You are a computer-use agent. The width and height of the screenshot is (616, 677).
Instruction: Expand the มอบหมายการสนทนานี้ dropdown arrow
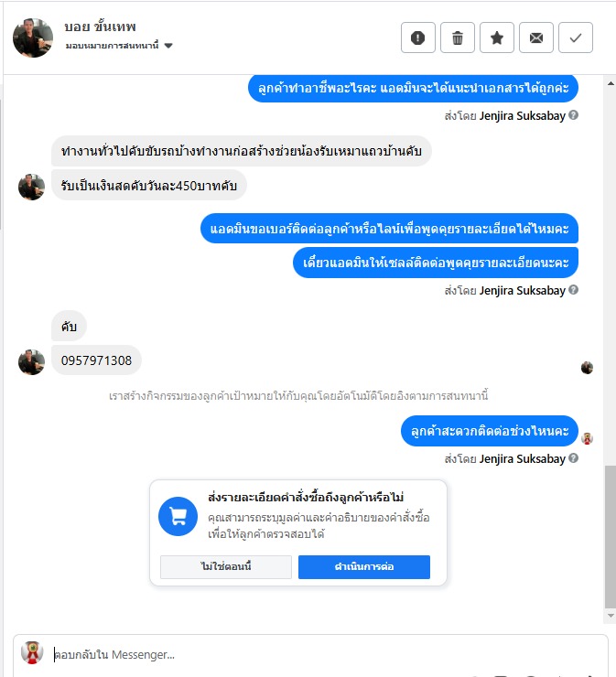click(168, 46)
